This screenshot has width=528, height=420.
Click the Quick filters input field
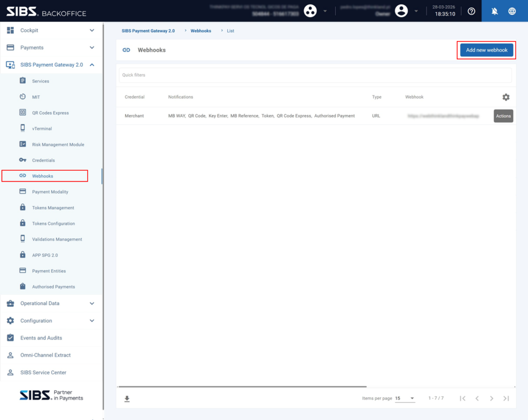pos(315,75)
